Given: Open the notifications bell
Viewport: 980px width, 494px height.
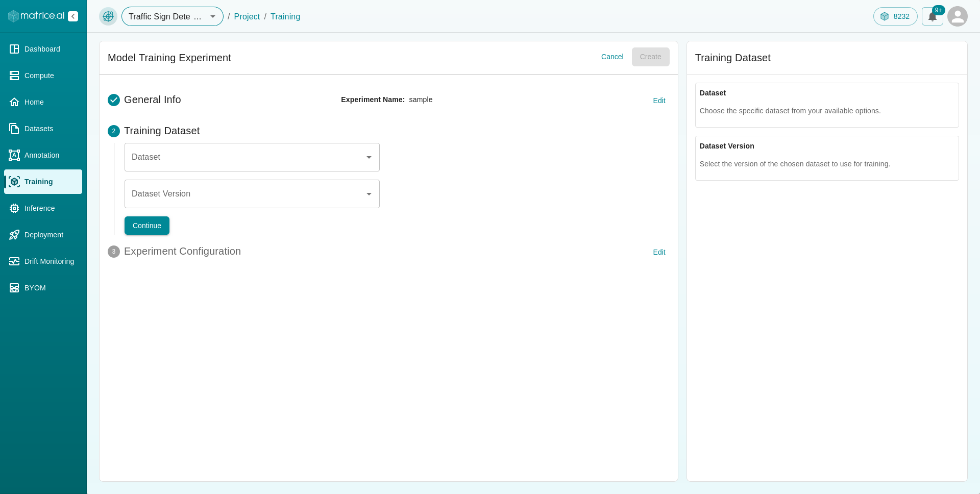Looking at the screenshot, I should tap(933, 16).
